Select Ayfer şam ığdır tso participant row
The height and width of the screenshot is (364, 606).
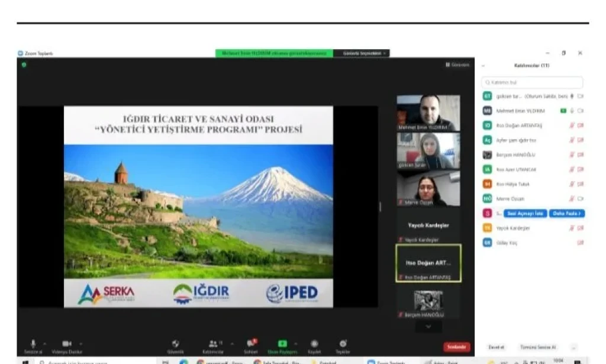[x=533, y=140]
